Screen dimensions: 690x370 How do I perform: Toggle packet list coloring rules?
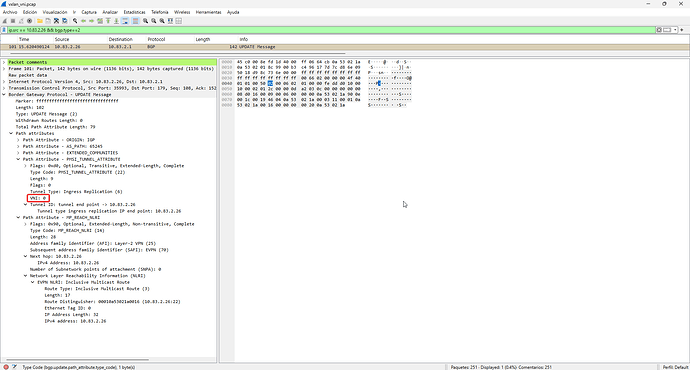point(136,21)
